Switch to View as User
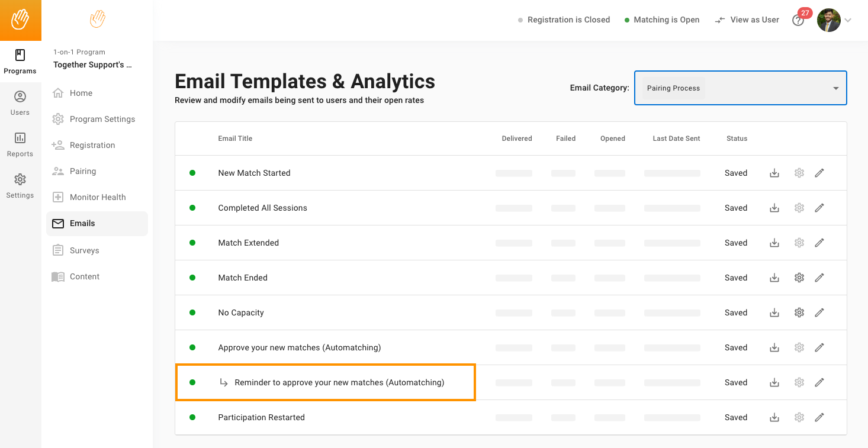The image size is (868, 448). 747,20
